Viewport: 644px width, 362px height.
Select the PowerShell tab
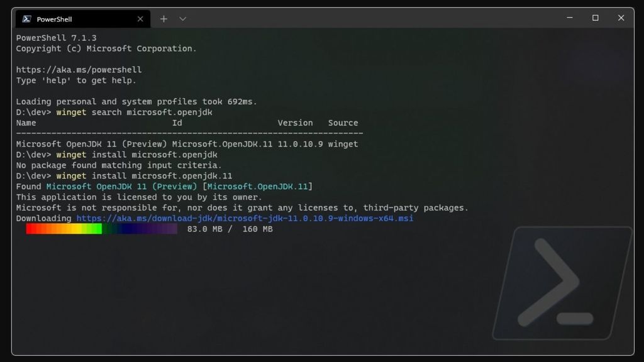click(x=83, y=19)
